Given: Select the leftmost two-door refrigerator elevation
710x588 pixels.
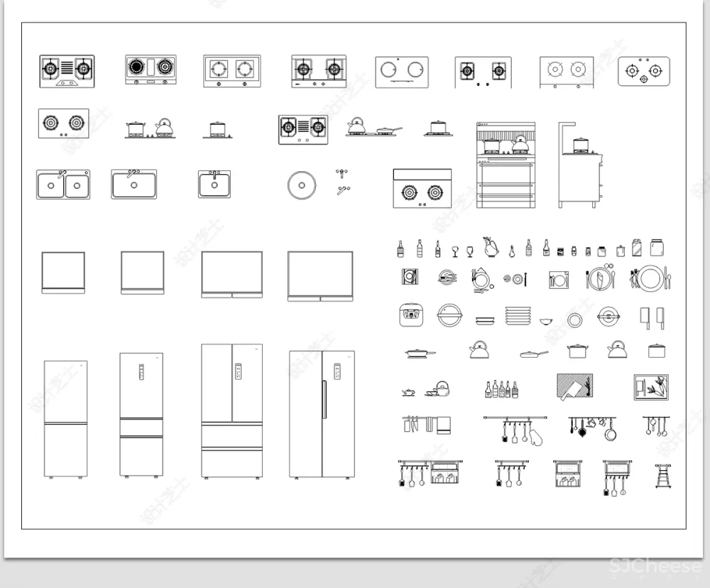Looking at the screenshot, I should (66, 419).
